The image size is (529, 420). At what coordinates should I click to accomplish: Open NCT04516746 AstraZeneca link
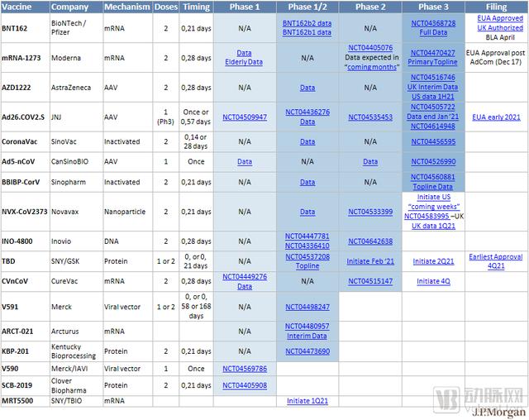point(433,78)
